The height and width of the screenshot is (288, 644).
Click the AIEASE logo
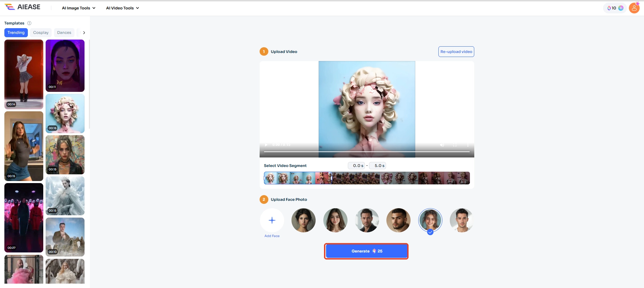(22, 7)
